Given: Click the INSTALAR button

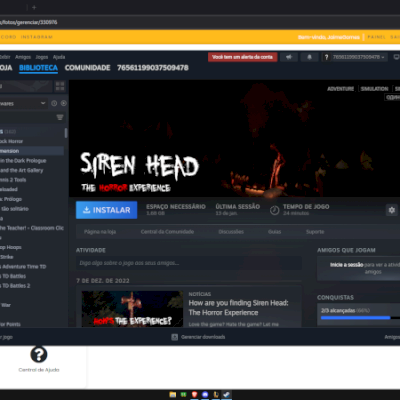Looking at the screenshot, I should coord(106,210).
